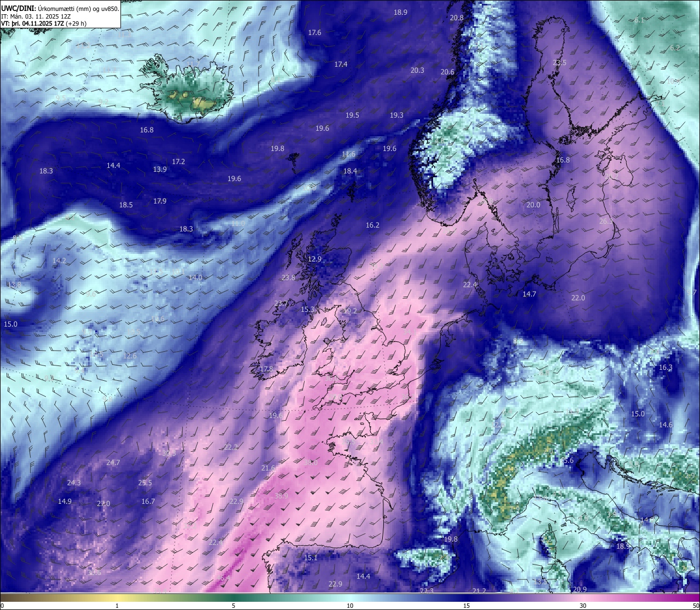This screenshot has height=610, width=700.
Task: Click the '50' tick on the color scale
Action: tap(696, 606)
